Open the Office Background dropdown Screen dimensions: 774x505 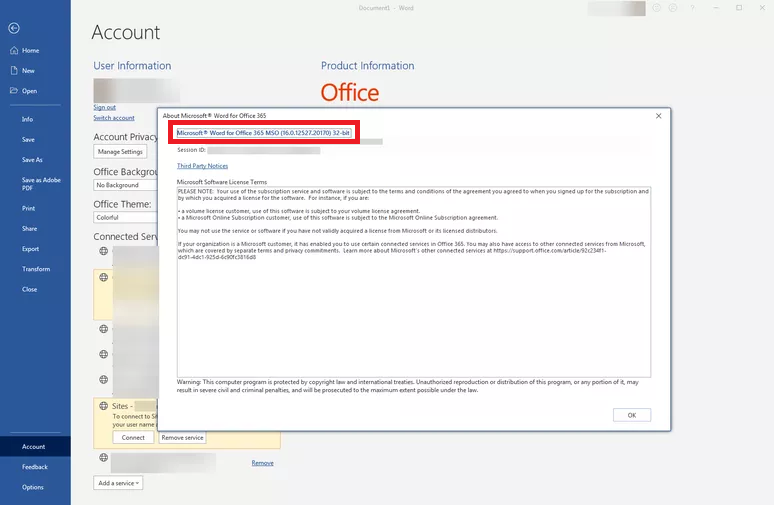[125, 185]
